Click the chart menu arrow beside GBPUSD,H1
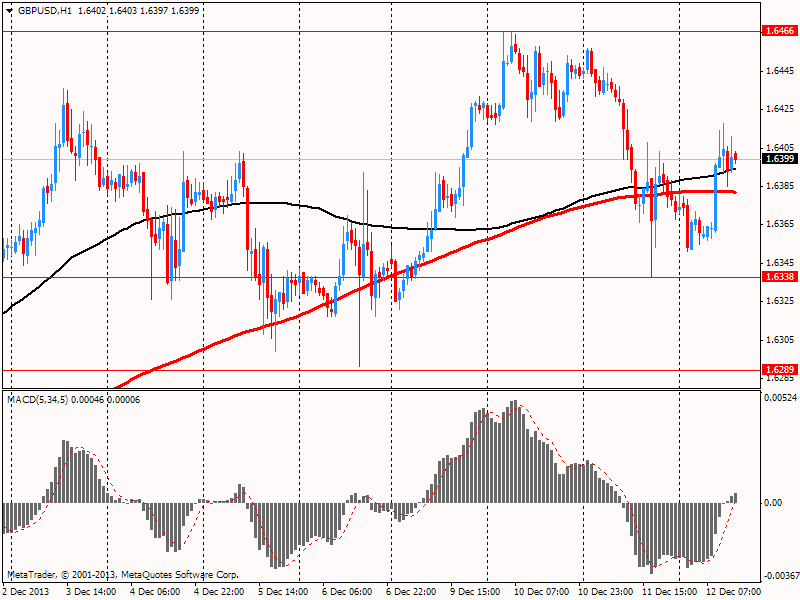This screenshot has width=800, height=600. (9, 11)
